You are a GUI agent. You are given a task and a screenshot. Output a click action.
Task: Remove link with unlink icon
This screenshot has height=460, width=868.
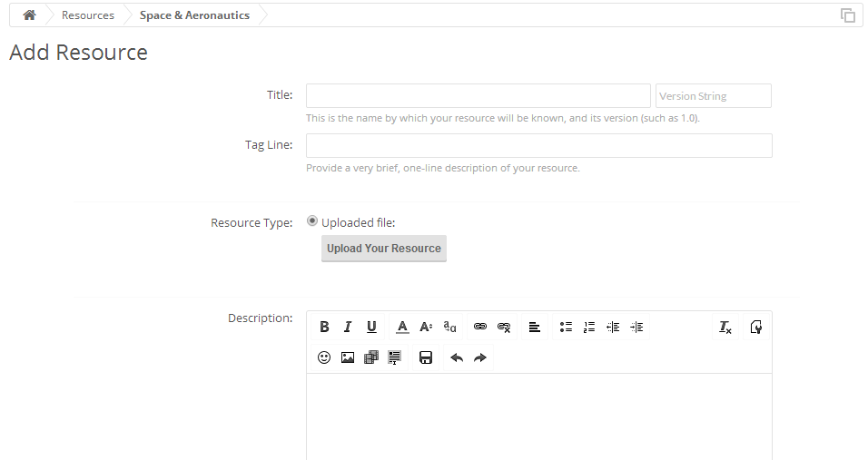coord(504,327)
